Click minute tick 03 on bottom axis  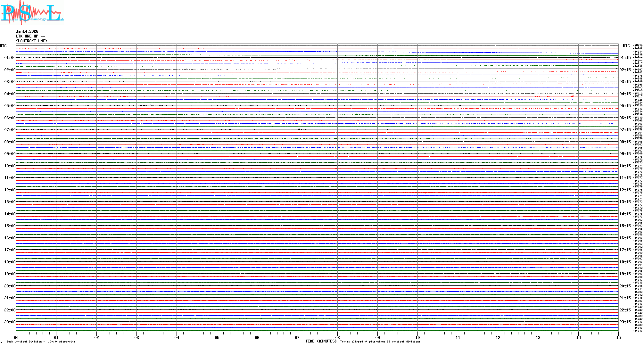[137, 337]
